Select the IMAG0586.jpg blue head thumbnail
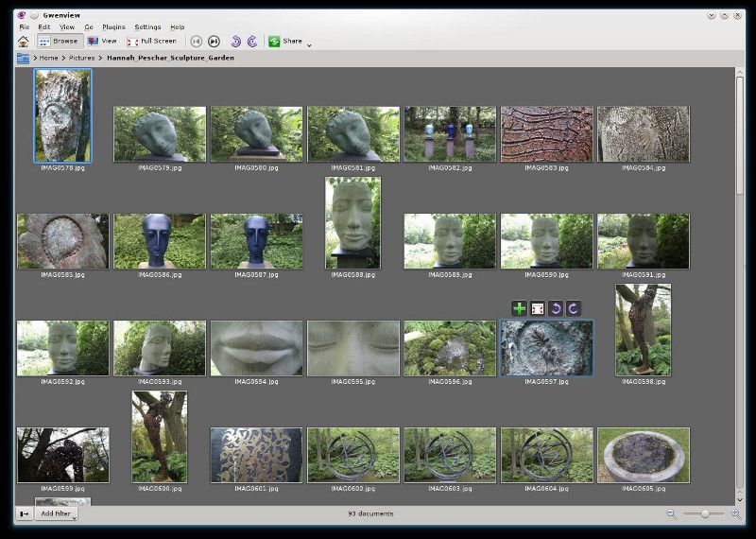The width and height of the screenshot is (756, 539). [x=160, y=241]
